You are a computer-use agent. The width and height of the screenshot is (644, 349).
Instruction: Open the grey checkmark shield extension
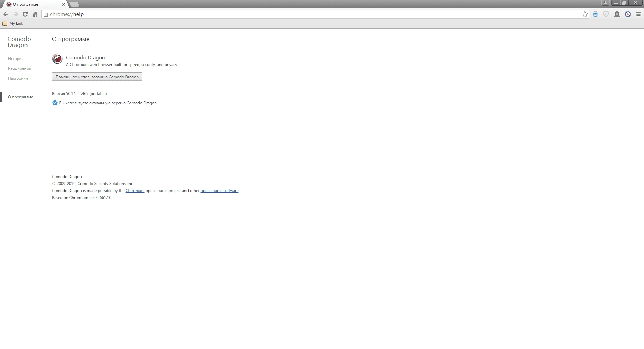pyautogui.click(x=606, y=14)
